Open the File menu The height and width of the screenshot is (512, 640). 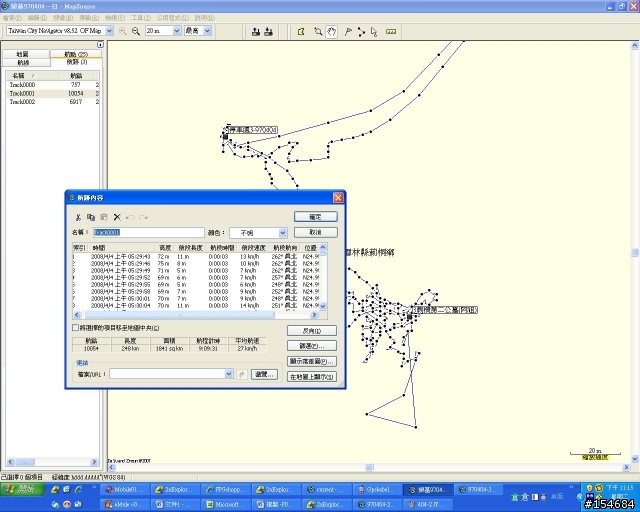(12, 18)
